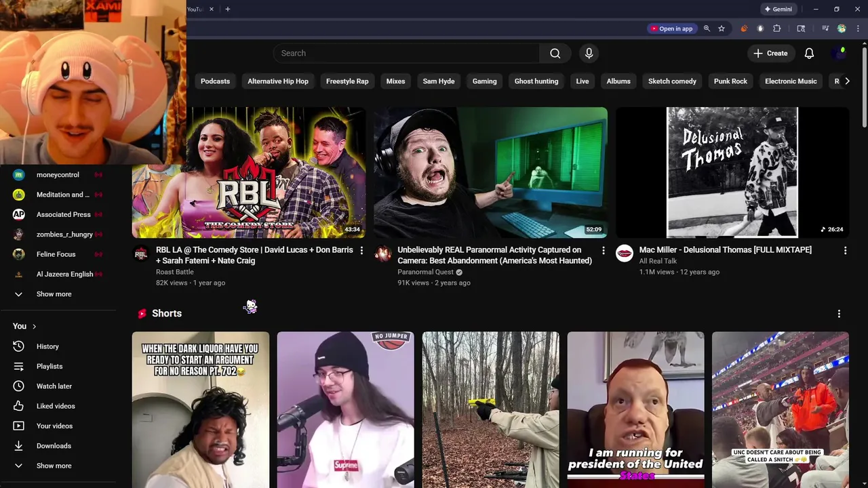This screenshot has width=868, height=488.
Task: Open the Chrome profile avatar
Action: pos(842,28)
